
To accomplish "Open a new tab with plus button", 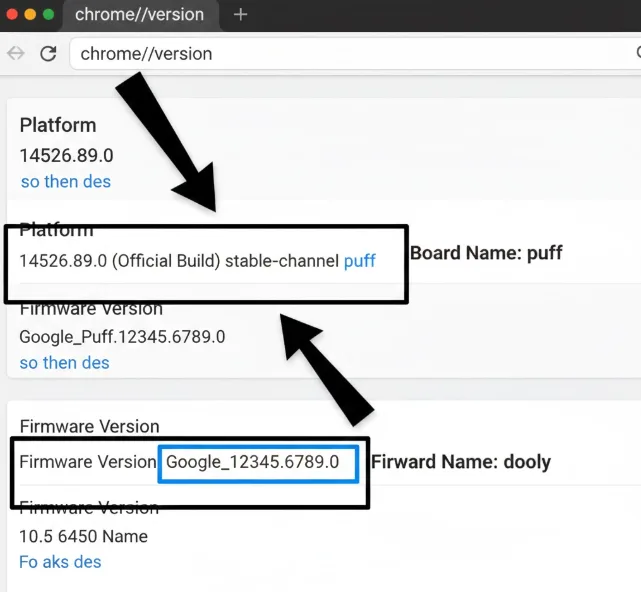I will click(240, 15).
